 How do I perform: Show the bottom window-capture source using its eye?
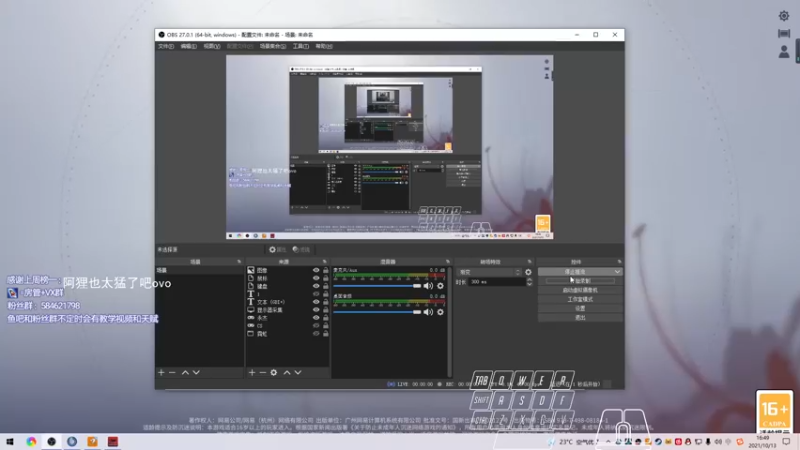316,334
